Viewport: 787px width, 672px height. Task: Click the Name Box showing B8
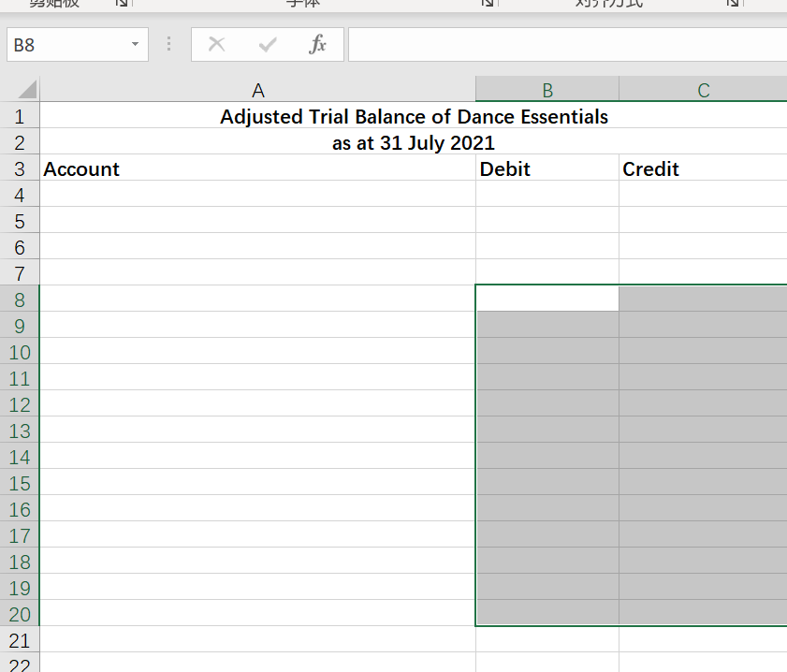coord(70,44)
